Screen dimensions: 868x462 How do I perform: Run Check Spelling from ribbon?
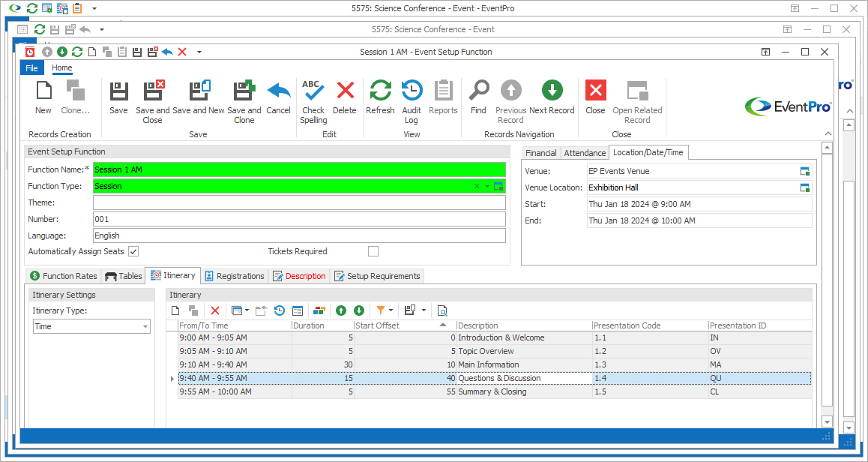click(313, 102)
